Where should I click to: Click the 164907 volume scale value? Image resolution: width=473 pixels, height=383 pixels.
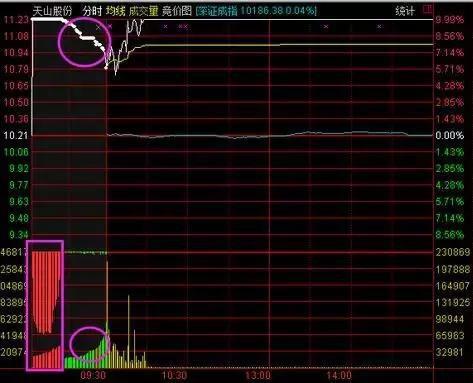[453, 286]
